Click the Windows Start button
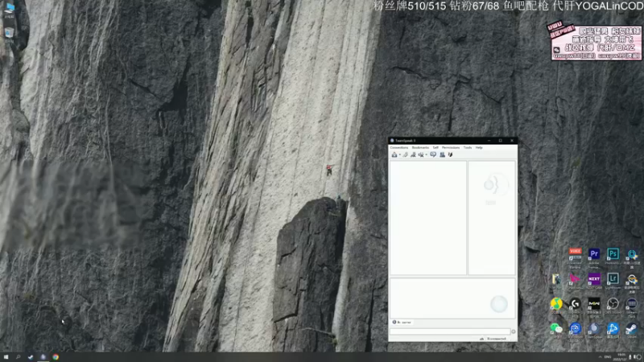The width and height of the screenshot is (644, 362). click(x=6, y=357)
